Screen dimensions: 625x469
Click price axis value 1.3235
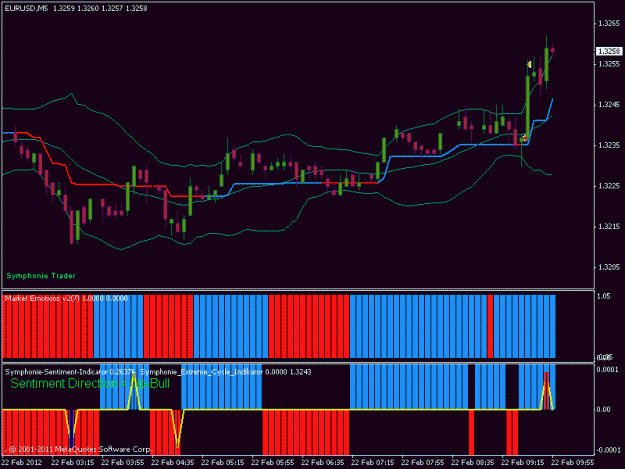[x=609, y=145]
